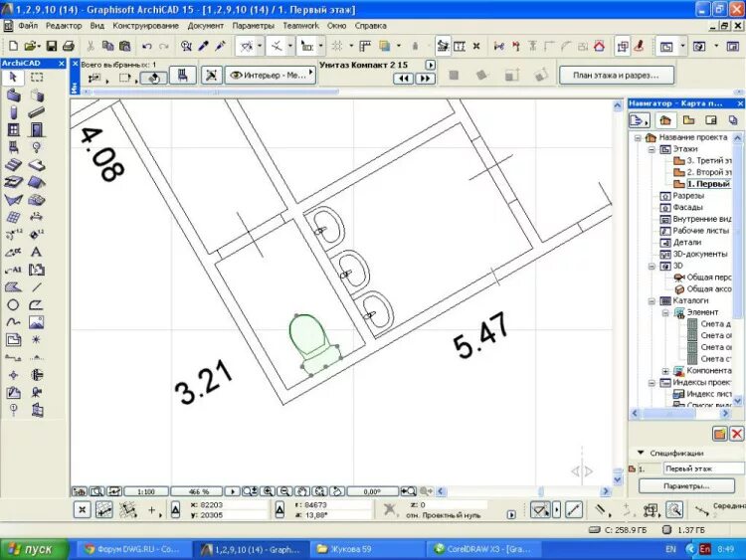Toggle the polar coordinates delta button
746x560 pixels.
[x=280, y=510]
